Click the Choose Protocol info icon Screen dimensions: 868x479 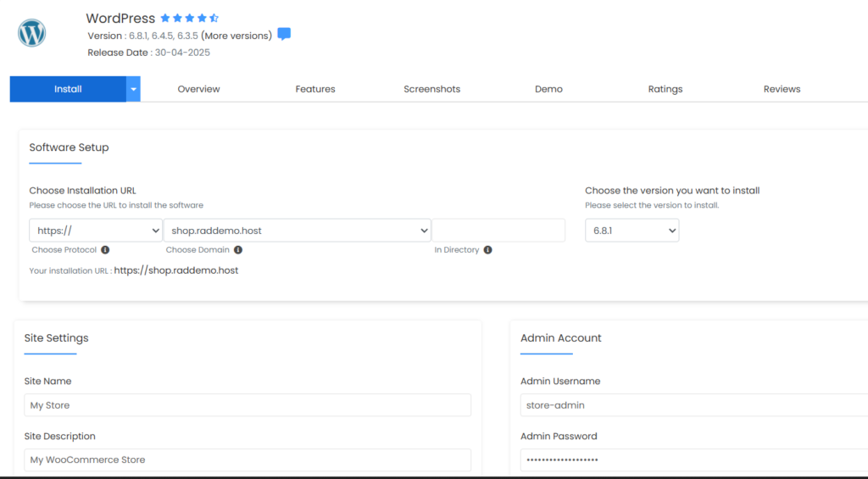click(105, 250)
